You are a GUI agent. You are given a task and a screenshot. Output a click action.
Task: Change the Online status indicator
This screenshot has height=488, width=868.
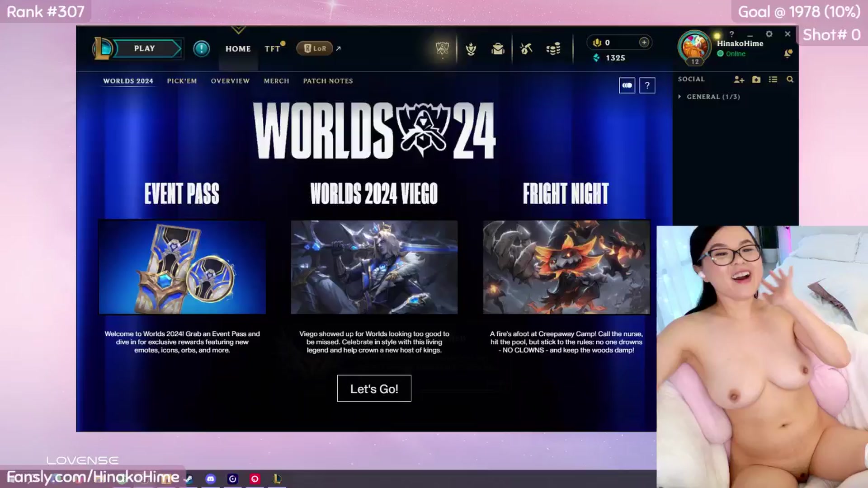[x=731, y=54]
